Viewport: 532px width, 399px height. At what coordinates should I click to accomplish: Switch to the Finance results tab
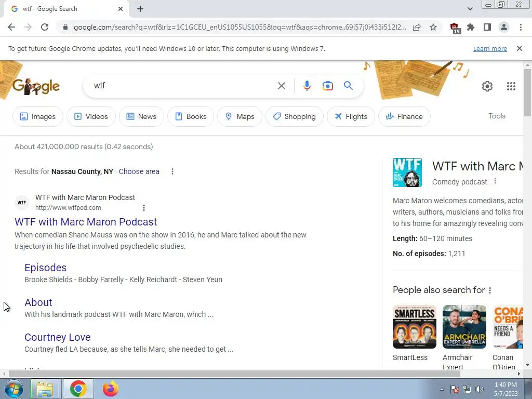[404, 116]
